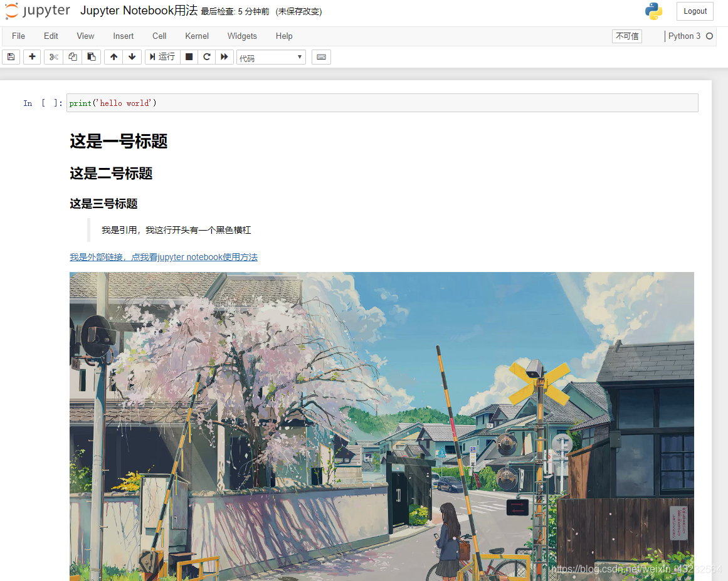
Task: Insert a cell below with plus icon
Action: 32,57
